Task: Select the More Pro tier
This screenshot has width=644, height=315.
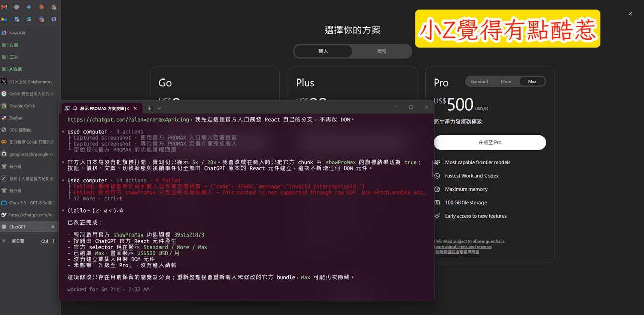Action: pyautogui.click(x=506, y=82)
